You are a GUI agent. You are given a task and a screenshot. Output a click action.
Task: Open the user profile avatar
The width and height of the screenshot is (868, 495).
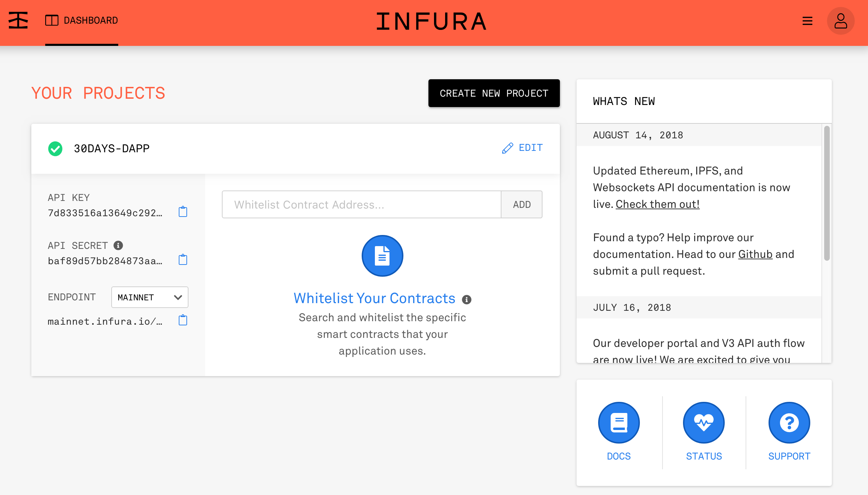(x=841, y=21)
